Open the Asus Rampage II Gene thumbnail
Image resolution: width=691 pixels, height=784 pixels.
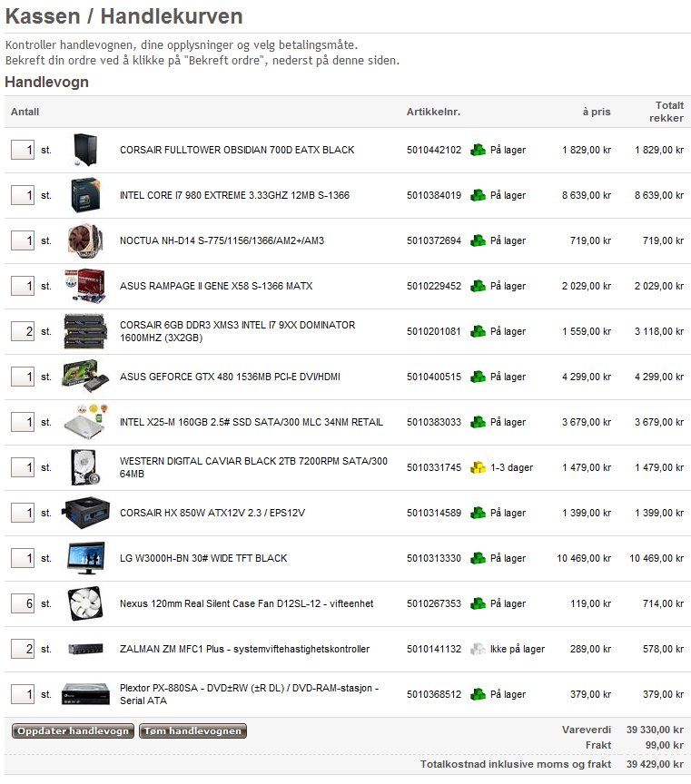point(85,286)
